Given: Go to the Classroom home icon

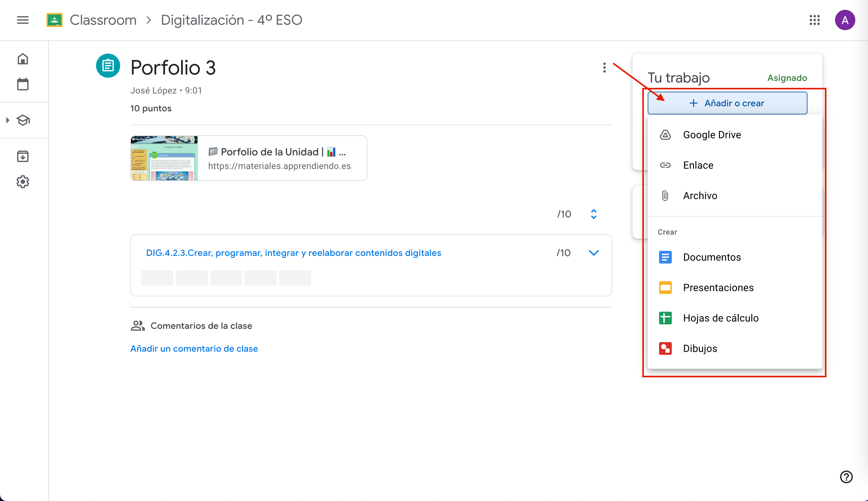Looking at the screenshot, I should pyautogui.click(x=23, y=59).
